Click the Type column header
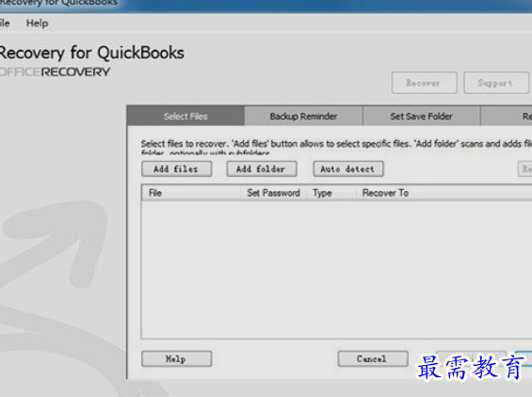 [x=330, y=193]
